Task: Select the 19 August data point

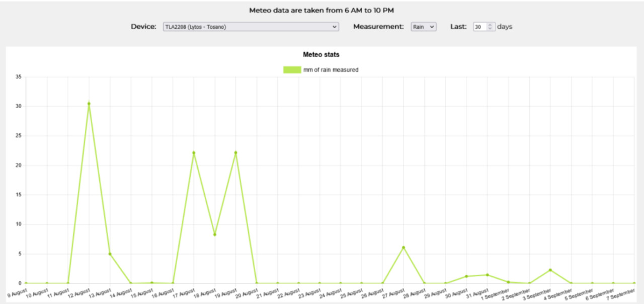Action: tap(235, 153)
